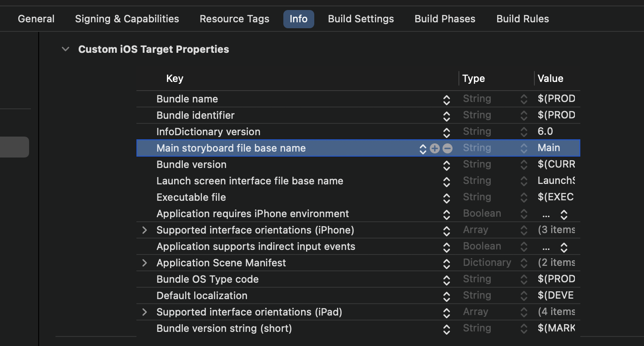Click the Key column header
The width and height of the screenshot is (644, 346).
click(175, 79)
